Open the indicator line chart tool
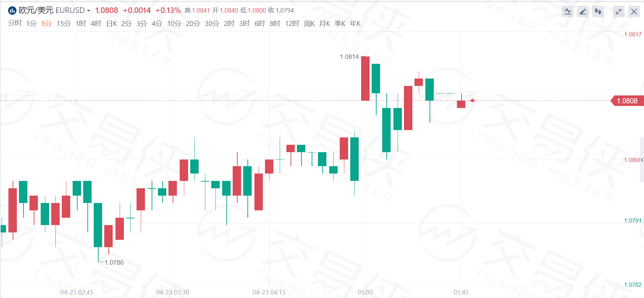 pos(567,12)
